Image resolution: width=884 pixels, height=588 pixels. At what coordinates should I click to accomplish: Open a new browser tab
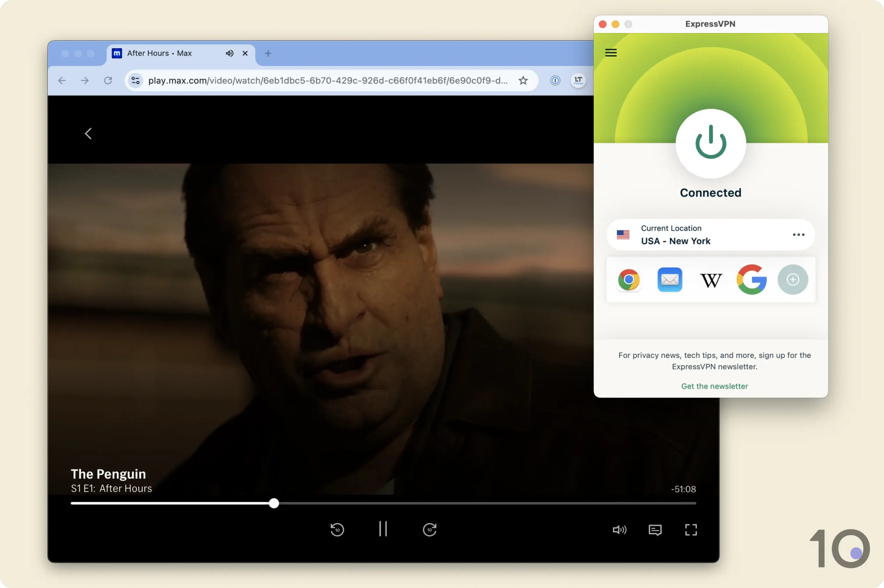(268, 53)
